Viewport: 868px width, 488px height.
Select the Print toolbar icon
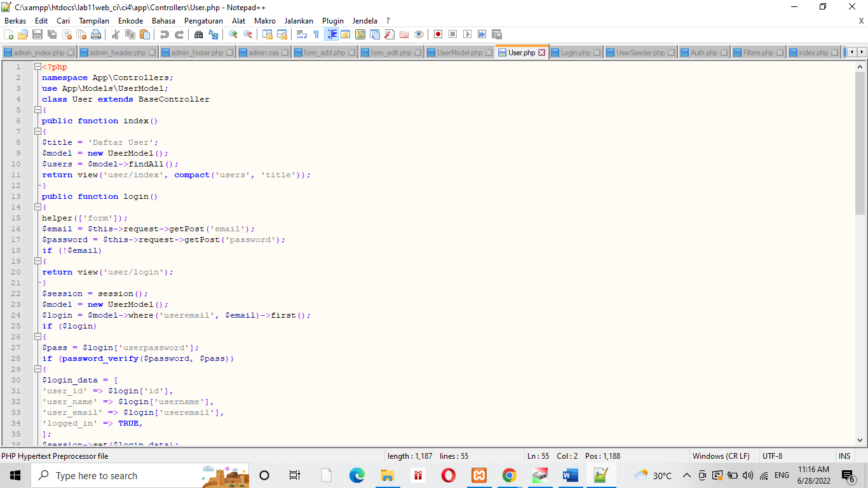click(x=95, y=34)
